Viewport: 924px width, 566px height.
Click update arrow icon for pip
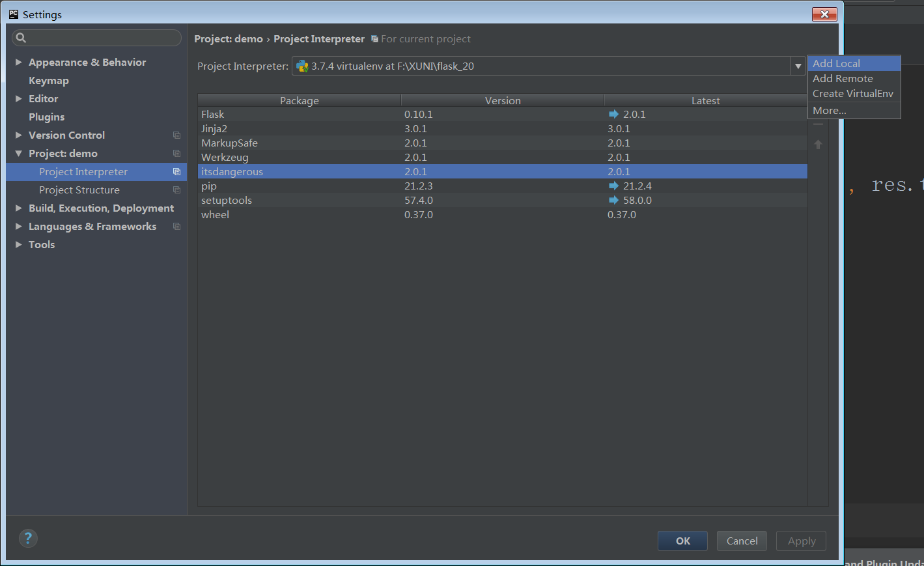point(613,186)
